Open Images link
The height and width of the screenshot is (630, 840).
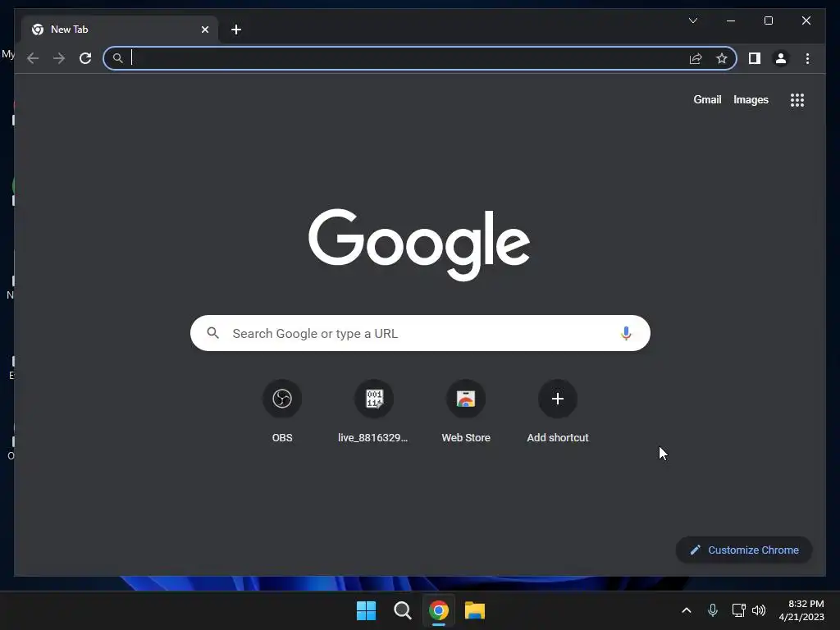point(751,99)
